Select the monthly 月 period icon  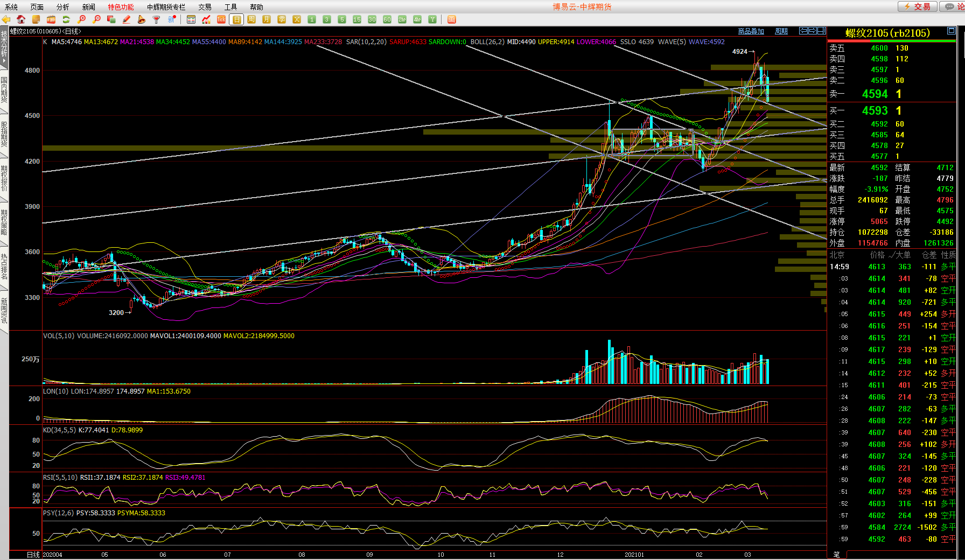267,19
